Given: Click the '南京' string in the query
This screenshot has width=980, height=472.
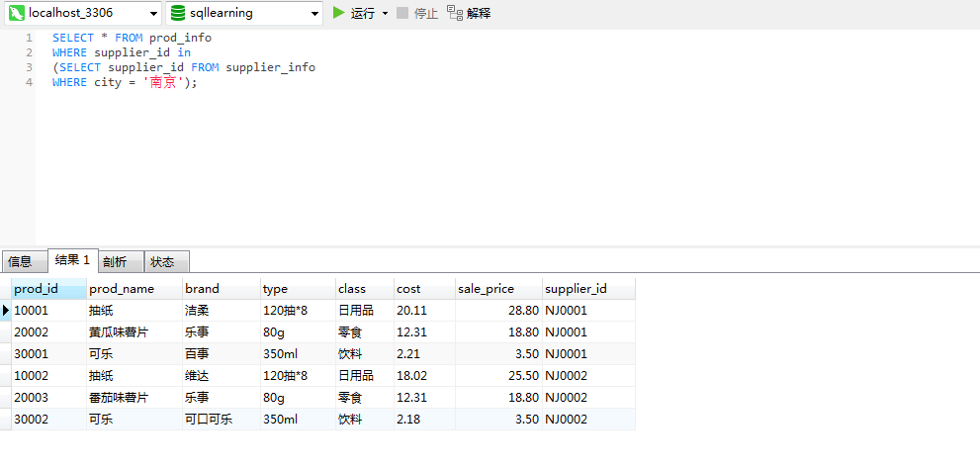Looking at the screenshot, I should [x=164, y=82].
